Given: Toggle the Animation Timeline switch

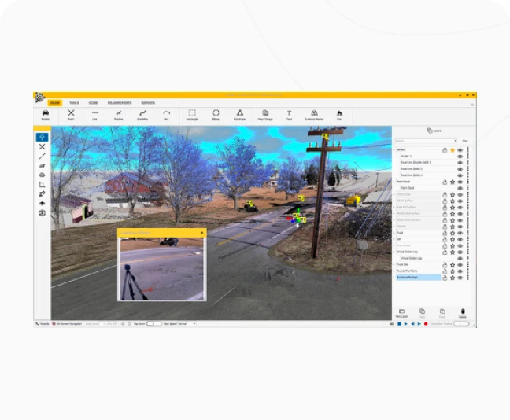Looking at the screenshot, I should tap(461, 324).
